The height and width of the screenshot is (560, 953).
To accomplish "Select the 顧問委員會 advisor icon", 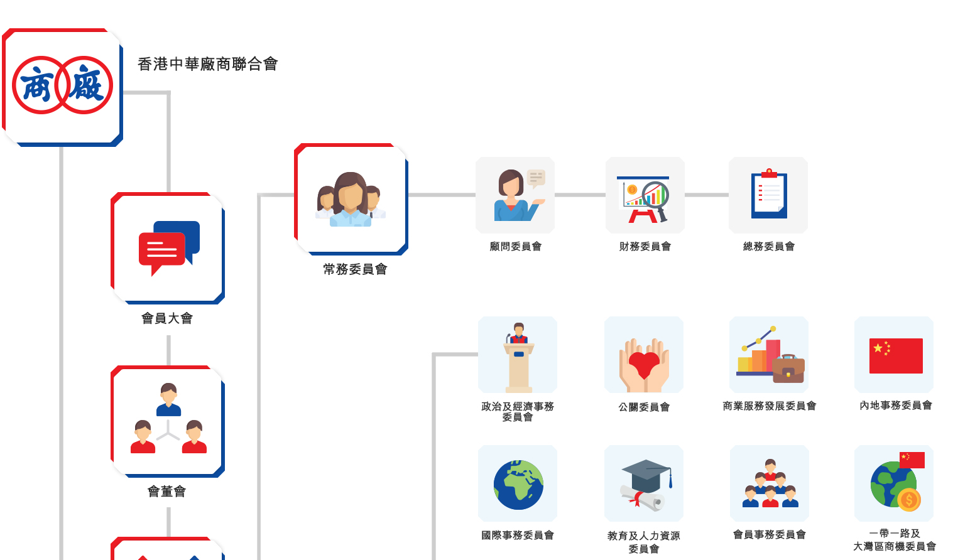I will coord(515,195).
